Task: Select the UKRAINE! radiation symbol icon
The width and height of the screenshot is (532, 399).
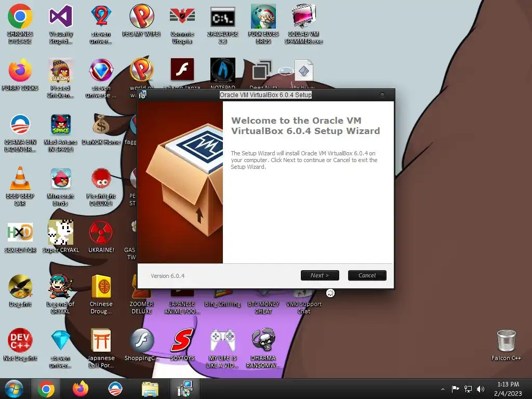Action: tap(101, 237)
